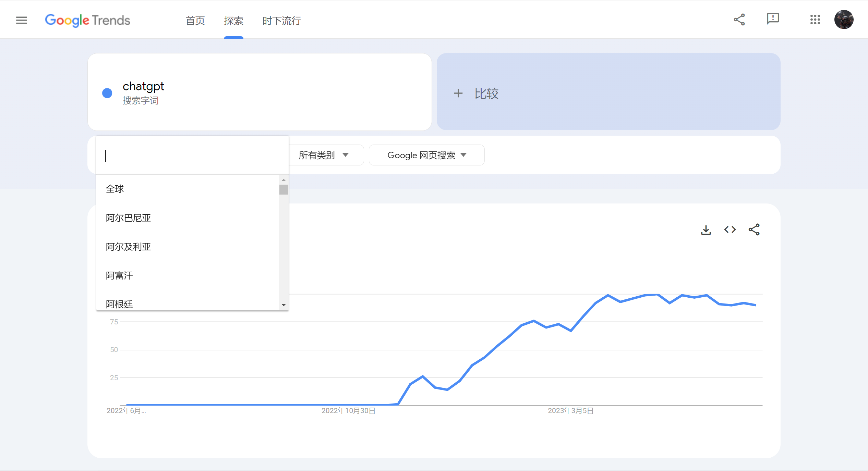Click inside the region search input field

point(192,155)
